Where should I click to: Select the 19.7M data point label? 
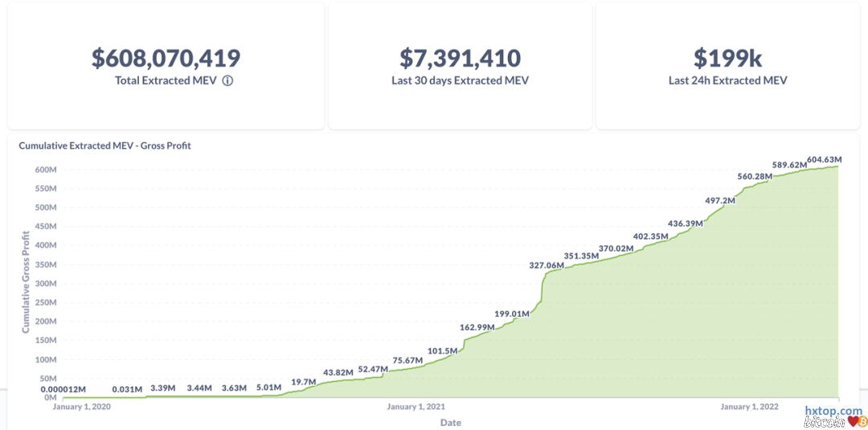303,382
